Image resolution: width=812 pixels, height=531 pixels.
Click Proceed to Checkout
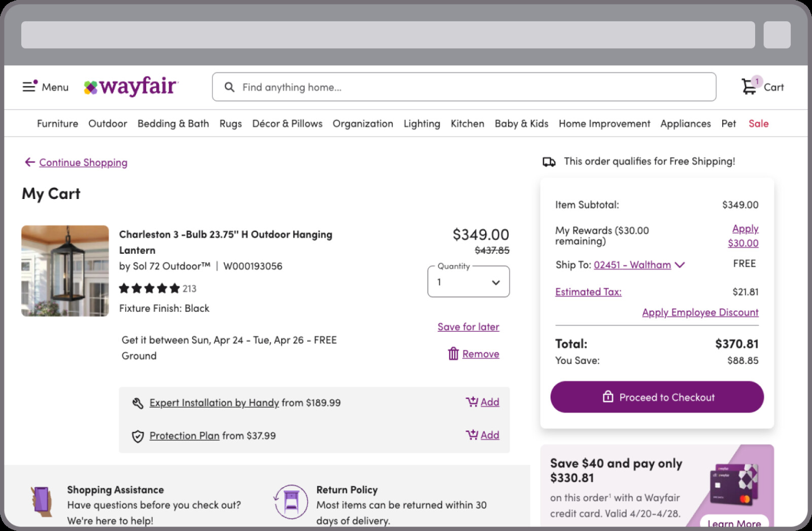(x=657, y=397)
